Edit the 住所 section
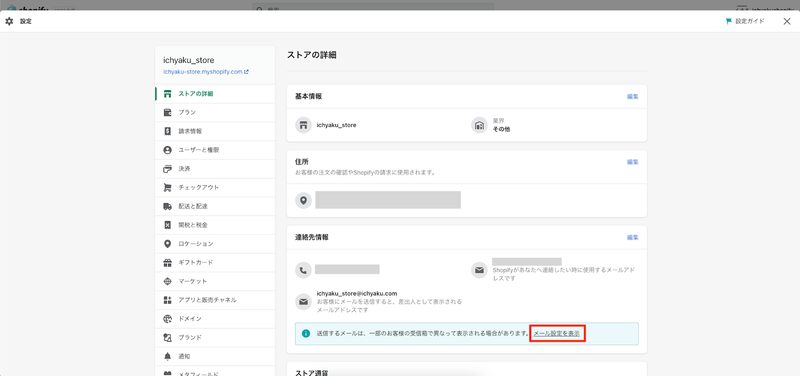 click(x=633, y=162)
